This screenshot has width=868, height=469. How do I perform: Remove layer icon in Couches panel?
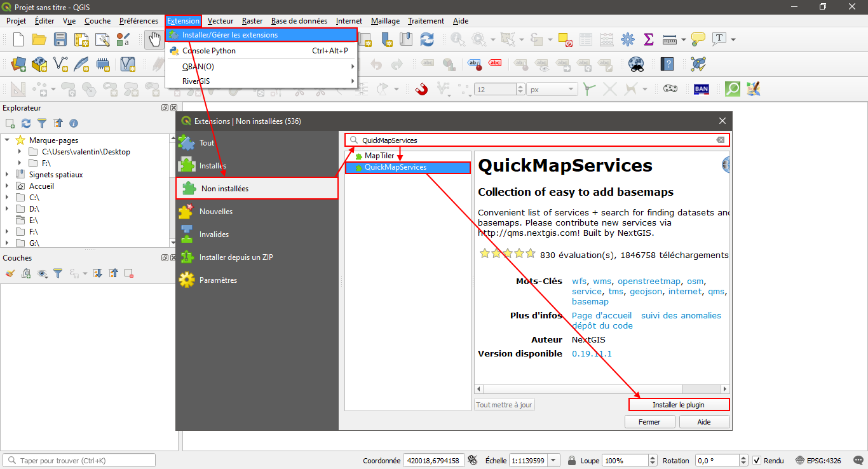[129, 273]
